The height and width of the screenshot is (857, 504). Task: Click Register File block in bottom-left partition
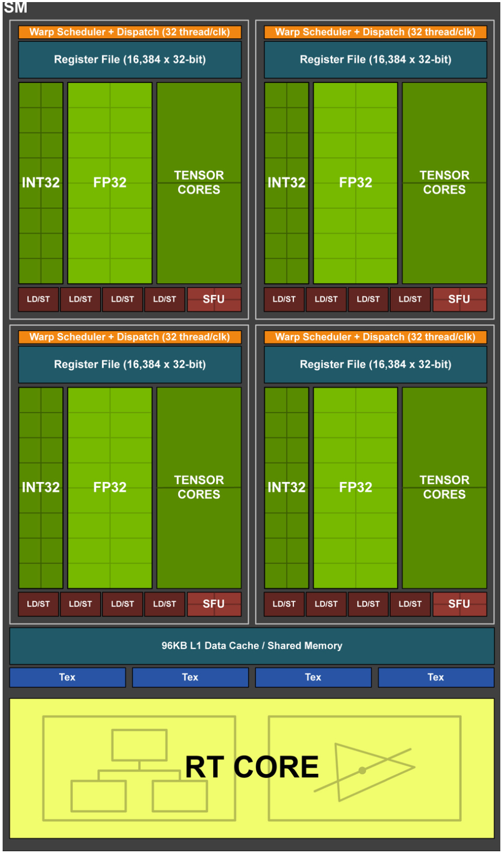tap(130, 365)
